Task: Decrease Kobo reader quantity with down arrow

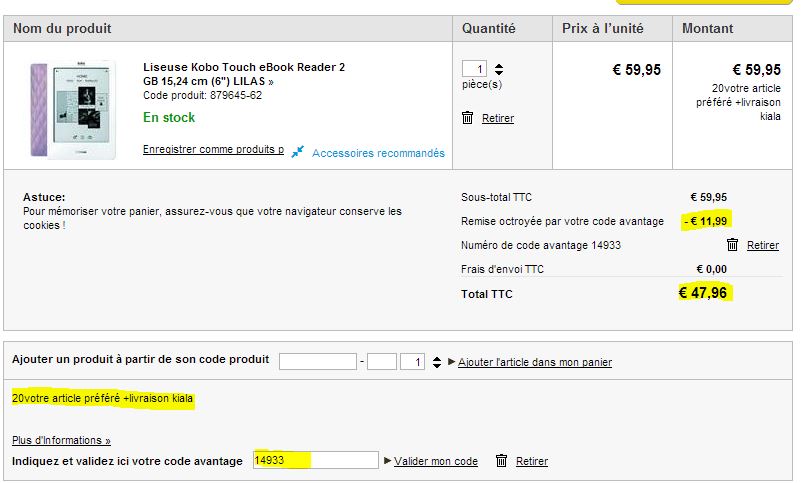Action: [x=499, y=73]
